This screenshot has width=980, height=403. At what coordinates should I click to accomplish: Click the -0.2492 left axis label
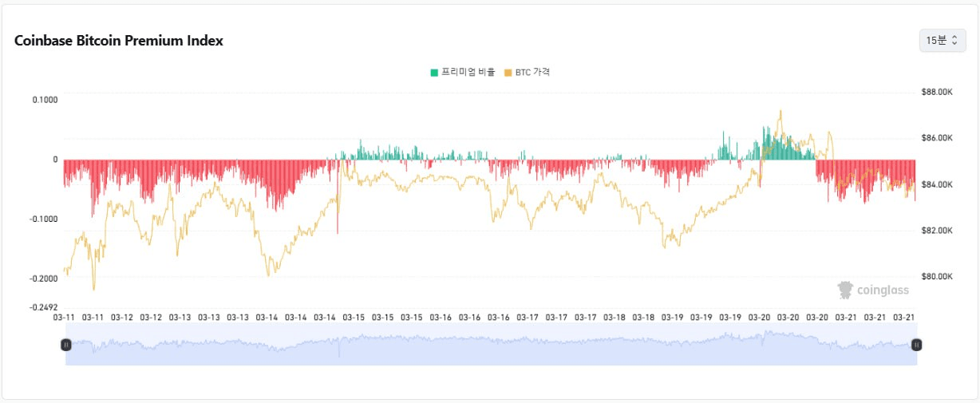coord(43,307)
